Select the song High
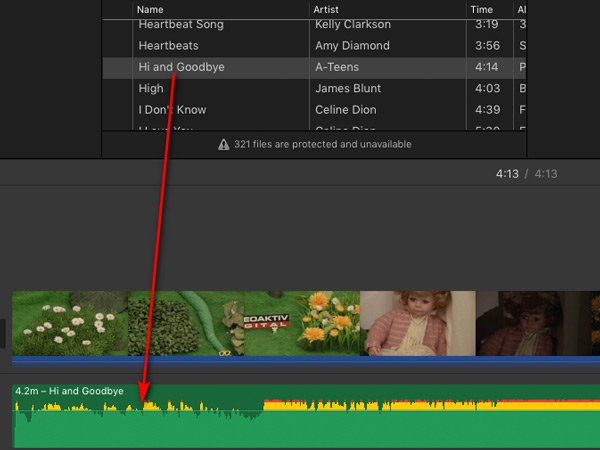 click(x=314, y=89)
